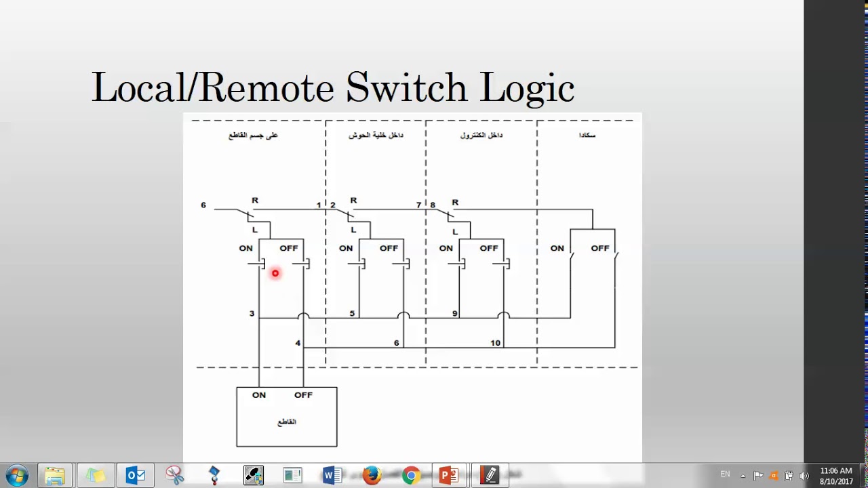Open the pen notebook app in taskbar
The image size is (868, 488).
(x=490, y=475)
